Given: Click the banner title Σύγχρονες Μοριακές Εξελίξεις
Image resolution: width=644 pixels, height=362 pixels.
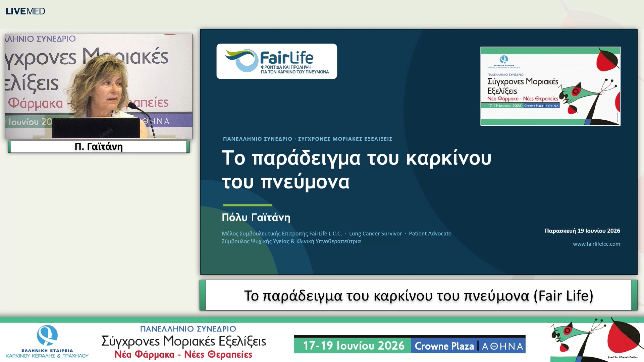Looking at the screenshot, I should coord(183,341).
